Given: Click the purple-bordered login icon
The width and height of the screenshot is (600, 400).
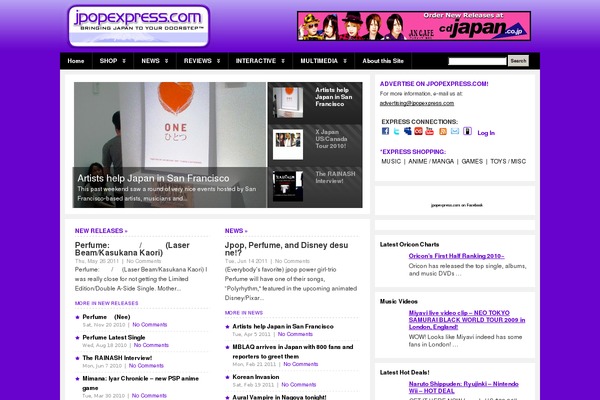Looking at the screenshot, I should pyautogui.click(x=467, y=131).
